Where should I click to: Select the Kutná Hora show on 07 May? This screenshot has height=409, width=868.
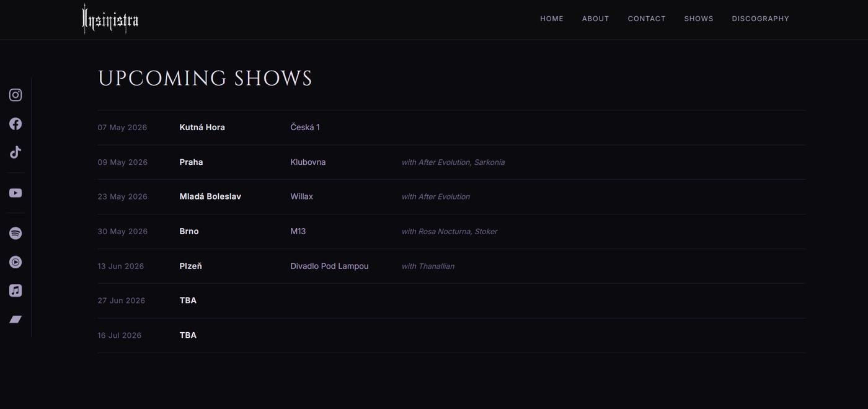point(202,128)
